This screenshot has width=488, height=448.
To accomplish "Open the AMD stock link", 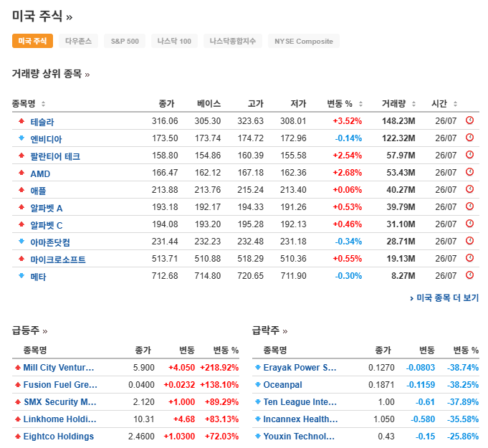I will (40, 173).
